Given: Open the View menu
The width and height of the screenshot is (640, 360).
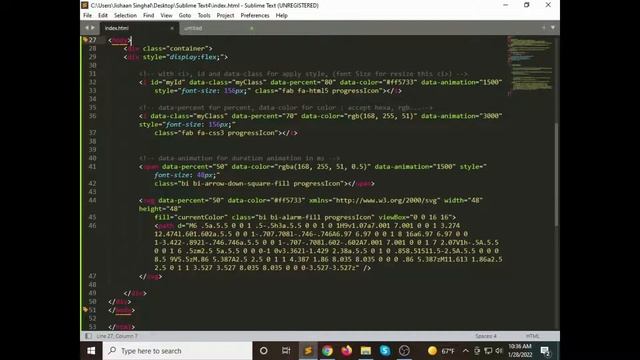Looking at the screenshot, I should tap(167, 16).
